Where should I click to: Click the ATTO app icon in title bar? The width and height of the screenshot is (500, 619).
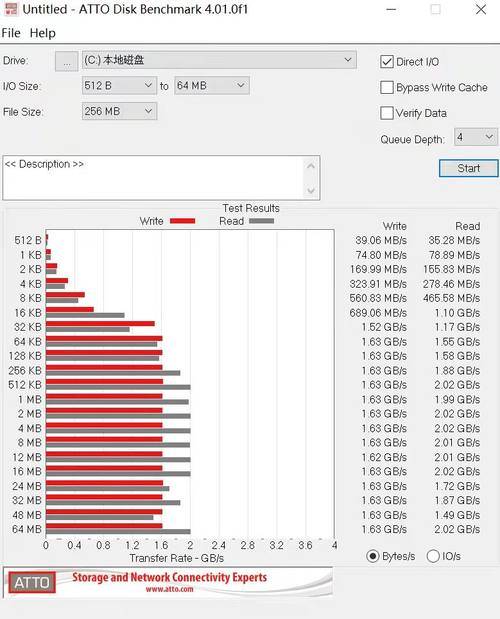11,9
